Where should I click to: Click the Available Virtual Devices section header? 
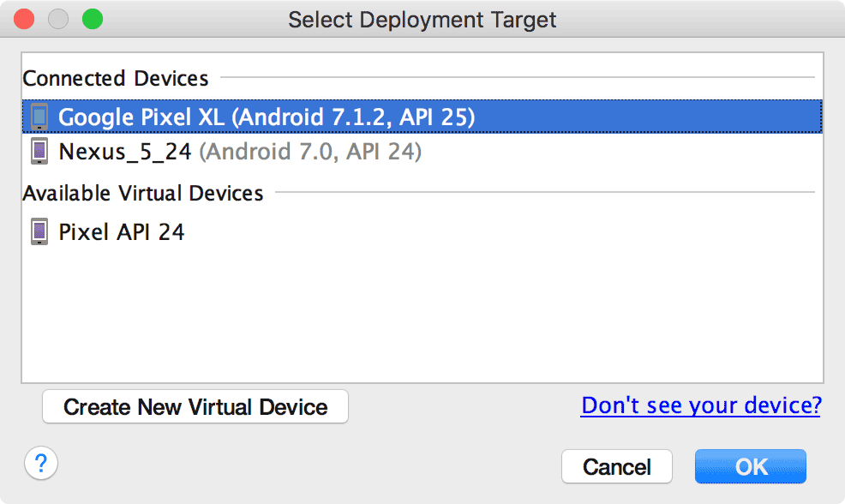[143, 193]
